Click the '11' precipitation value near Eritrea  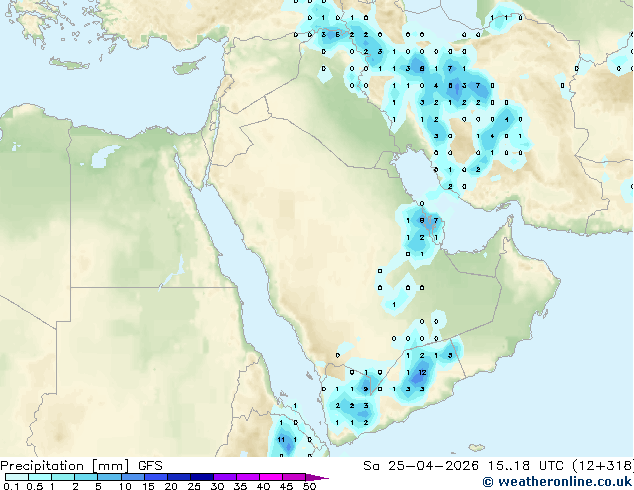[x=281, y=439]
